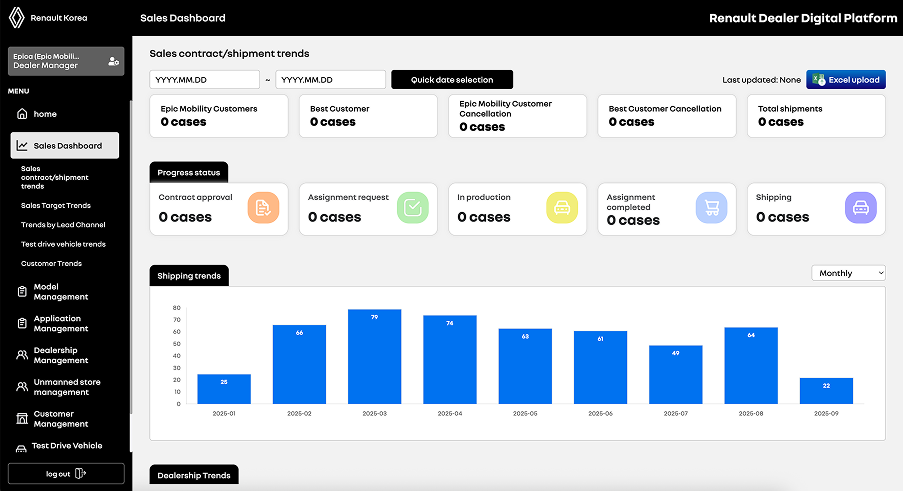Open the Monthly period dropdown
The image size is (903, 491).
[x=849, y=273]
